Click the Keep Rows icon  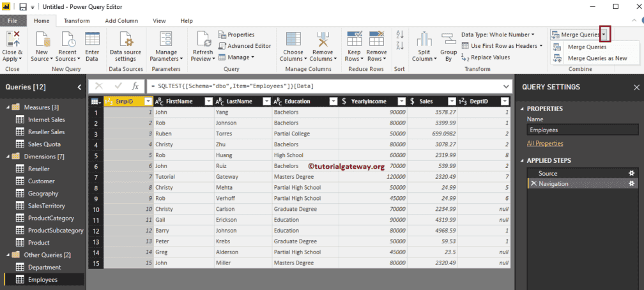click(354, 40)
